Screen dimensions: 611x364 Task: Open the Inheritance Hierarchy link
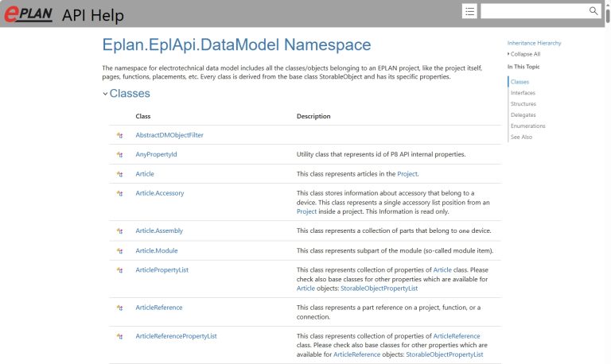534,43
